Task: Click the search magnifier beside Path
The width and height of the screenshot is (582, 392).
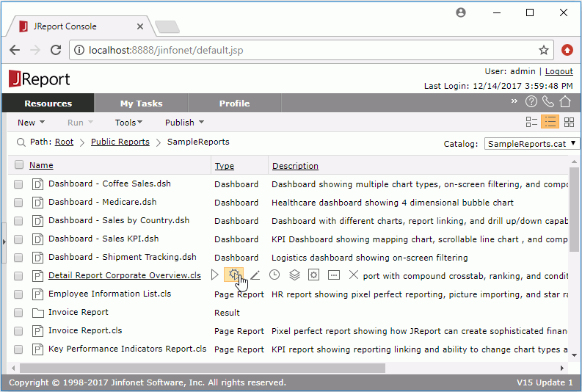Action: (21, 142)
